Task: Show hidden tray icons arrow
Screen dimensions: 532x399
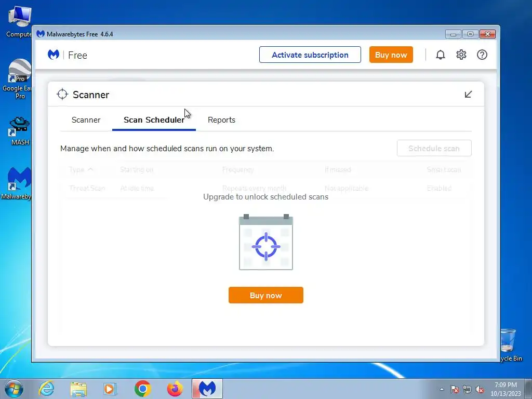Action: (442, 389)
